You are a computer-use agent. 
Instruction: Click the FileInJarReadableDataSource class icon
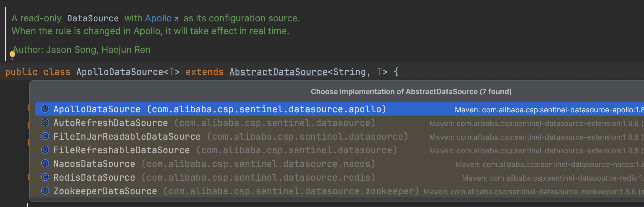coord(45,136)
